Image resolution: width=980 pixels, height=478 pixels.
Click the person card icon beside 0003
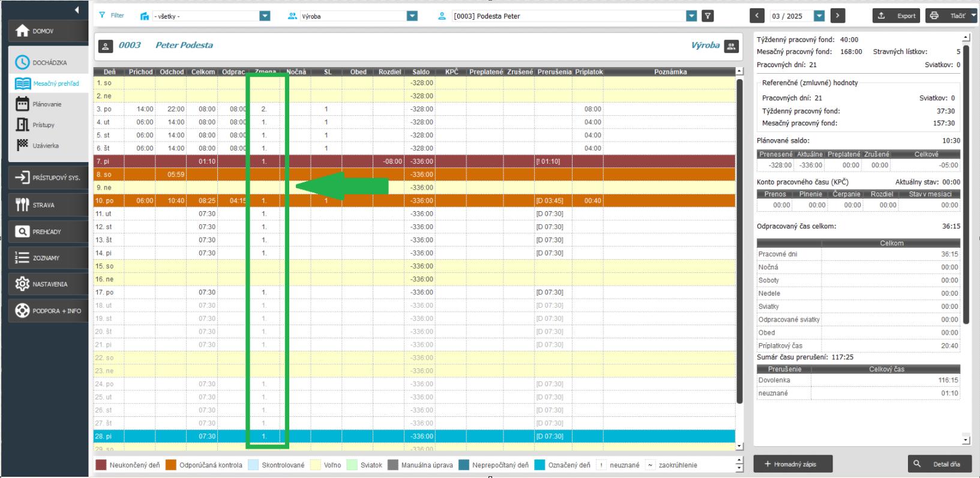105,46
